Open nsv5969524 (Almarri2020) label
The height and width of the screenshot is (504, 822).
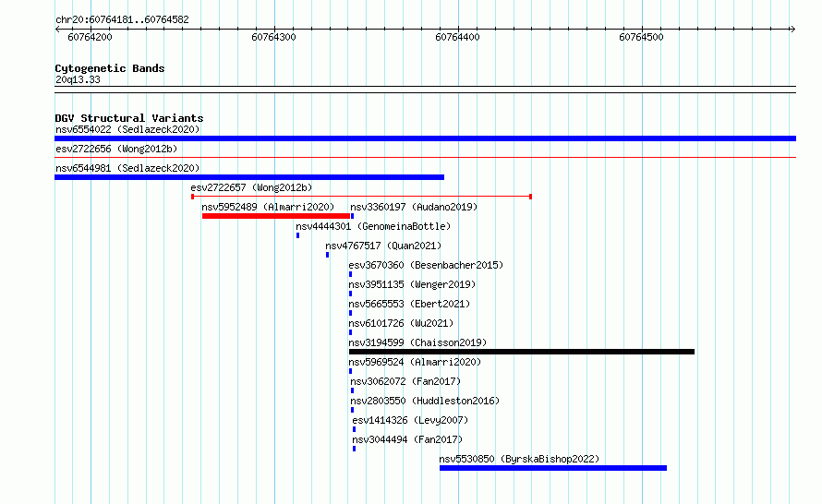point(415,362)
